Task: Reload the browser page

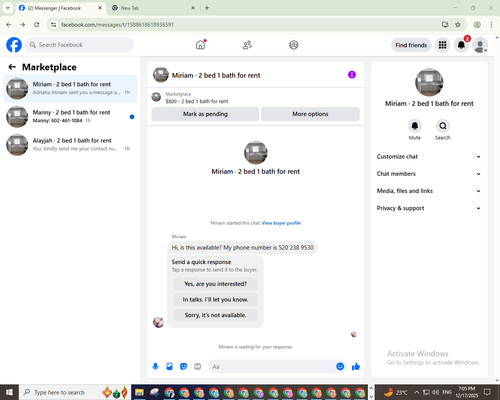Action: 37,25
